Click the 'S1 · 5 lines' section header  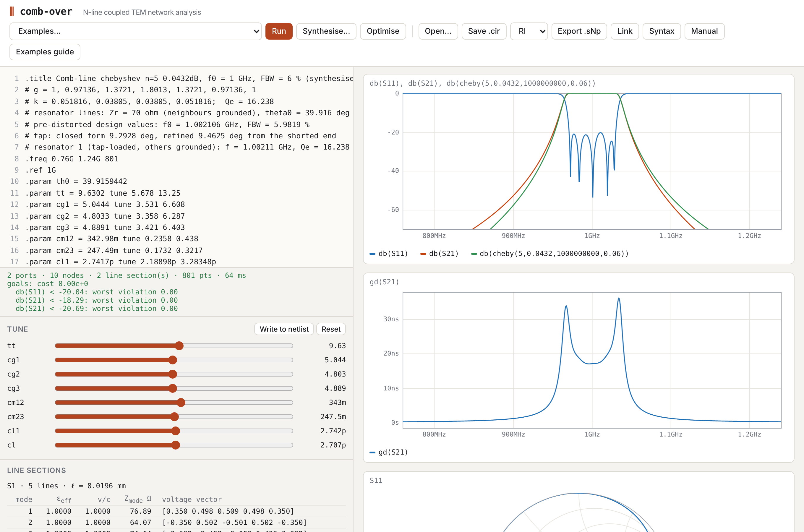tap(67, 486)
